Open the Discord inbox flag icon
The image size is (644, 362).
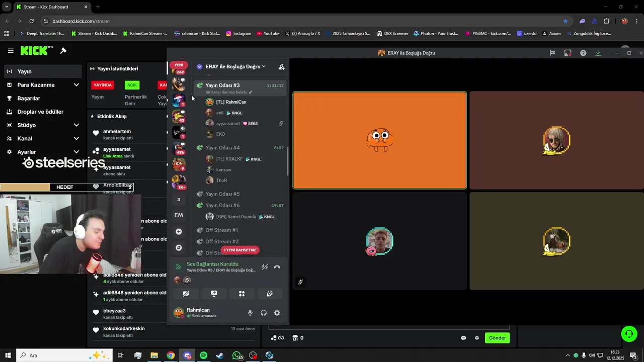552,53
